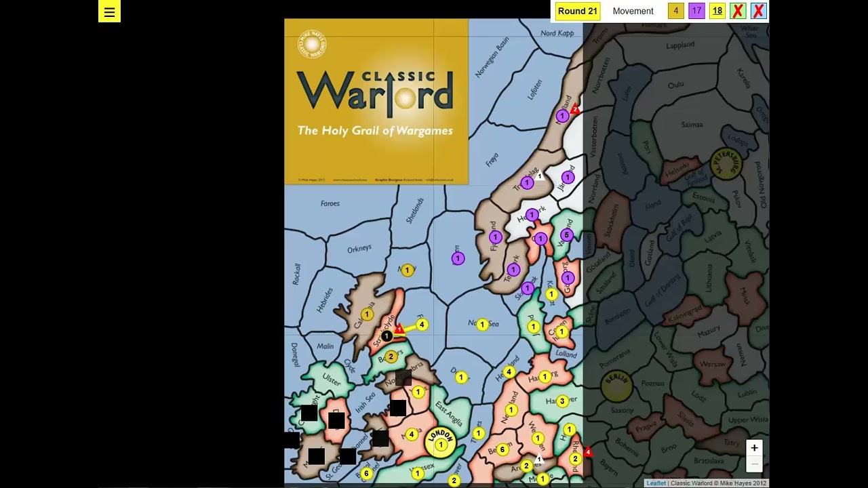The image size is (868, 488).
Task: Open the Leaflet attribution link
Action: [x=656, y=483]
